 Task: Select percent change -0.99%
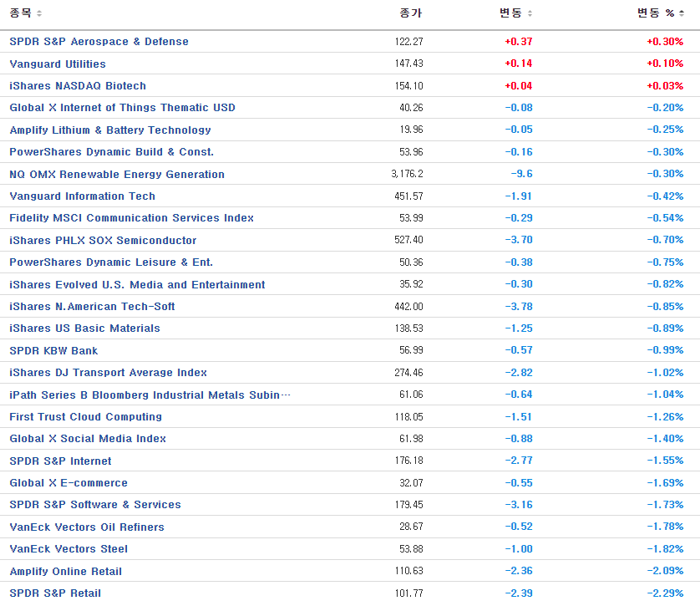coord(665,350)
